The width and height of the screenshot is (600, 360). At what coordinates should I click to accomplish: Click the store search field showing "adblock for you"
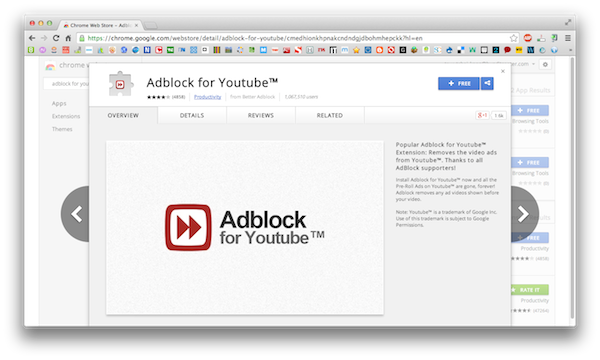(x=66, y=83)
